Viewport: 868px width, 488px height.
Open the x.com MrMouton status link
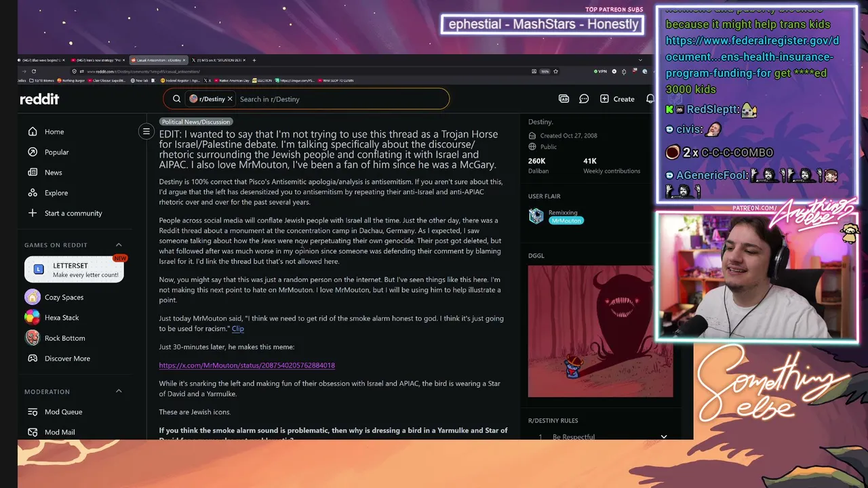247,365
